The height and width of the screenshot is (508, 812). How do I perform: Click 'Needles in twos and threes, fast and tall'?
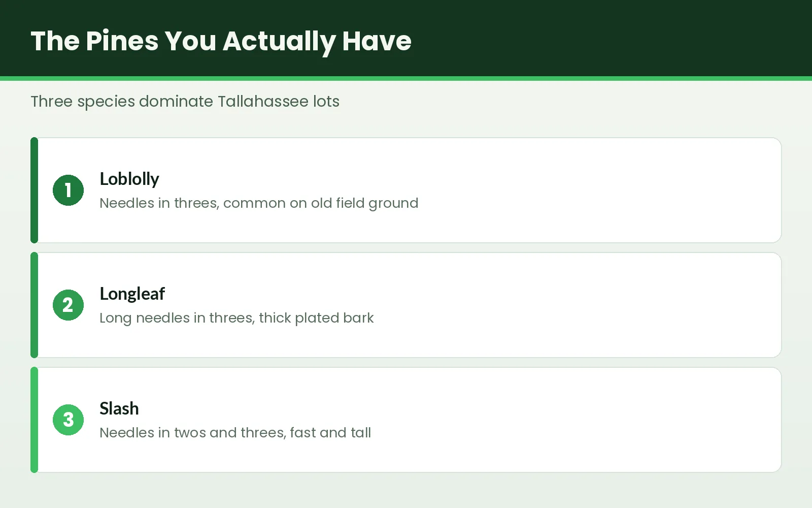pyautogui.click(x=235, y=433)
